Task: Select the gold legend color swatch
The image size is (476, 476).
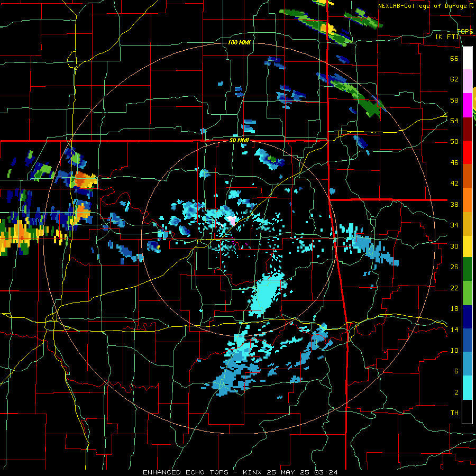Action: 467,224
